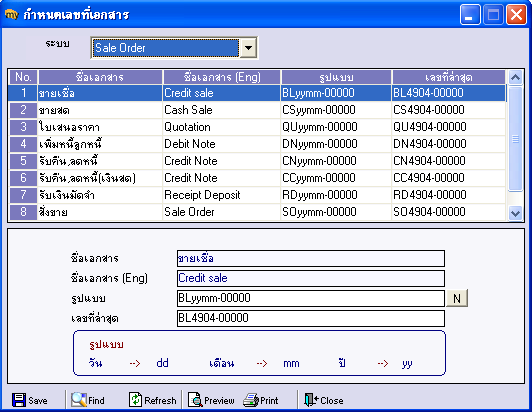
Task: Click the BL4904-00000 latest number field
Action: point(310,318)
